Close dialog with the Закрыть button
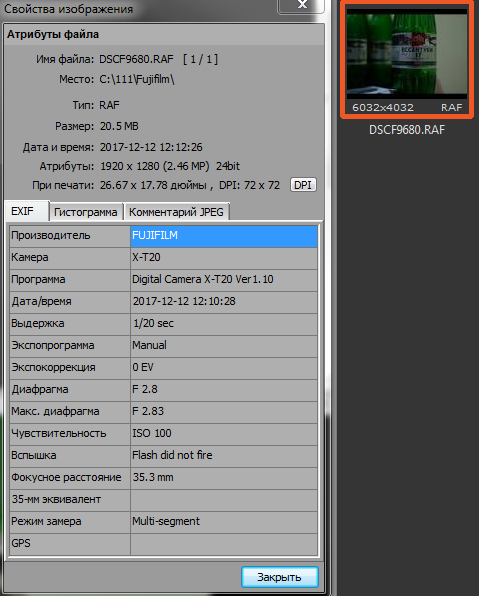This screenshot has width=479, height=596. click(279, 577)
